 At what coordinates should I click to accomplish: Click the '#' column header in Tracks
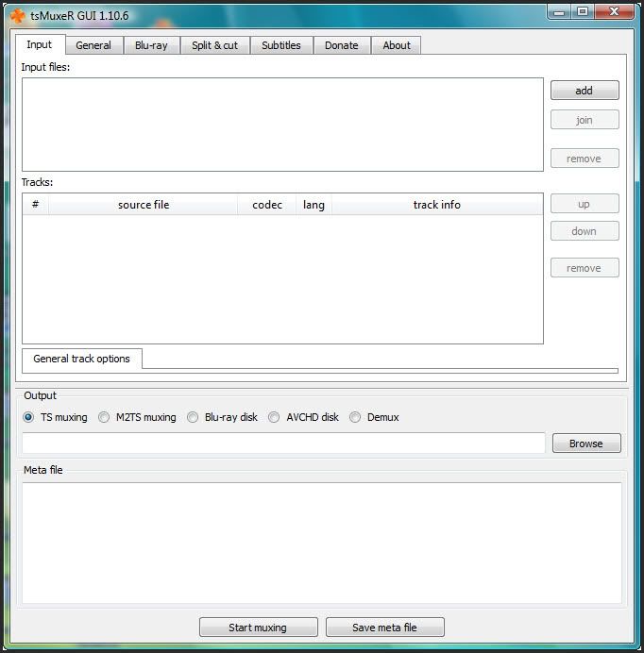36,205
